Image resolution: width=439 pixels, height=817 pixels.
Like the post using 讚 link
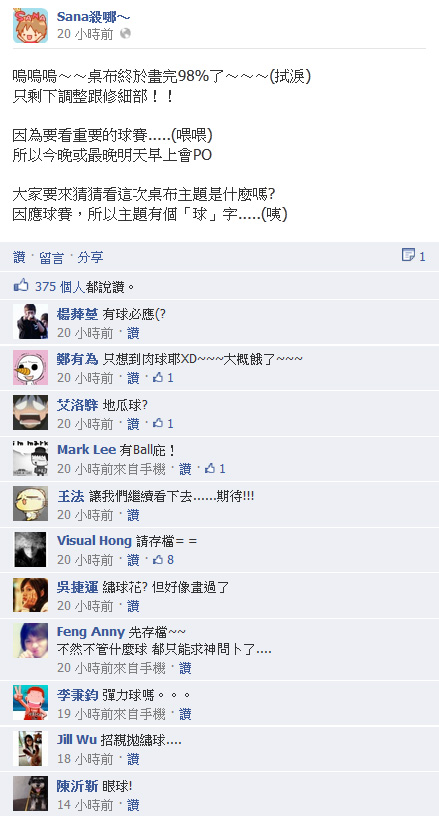[19, 257]
